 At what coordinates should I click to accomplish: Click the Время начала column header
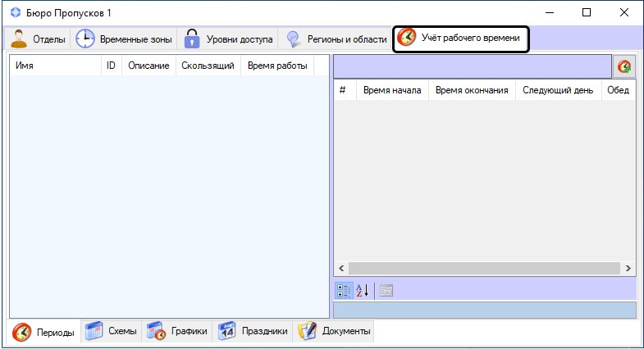point(392,90)
